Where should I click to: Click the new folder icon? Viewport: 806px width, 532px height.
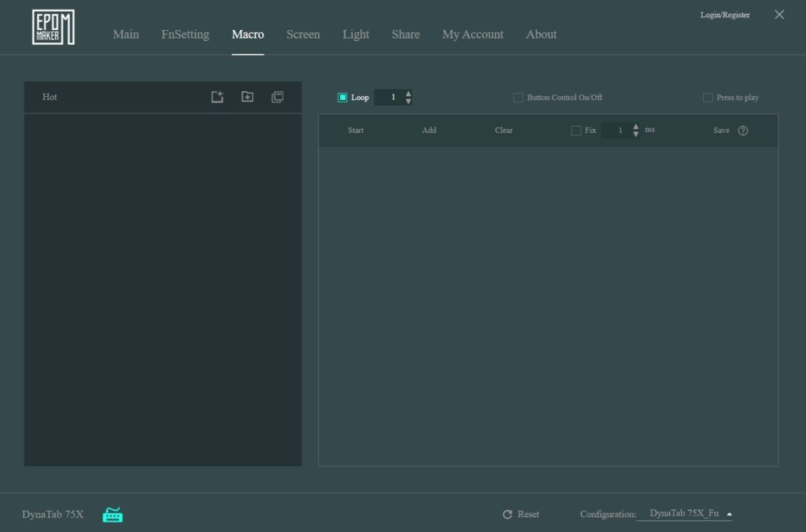247,97
